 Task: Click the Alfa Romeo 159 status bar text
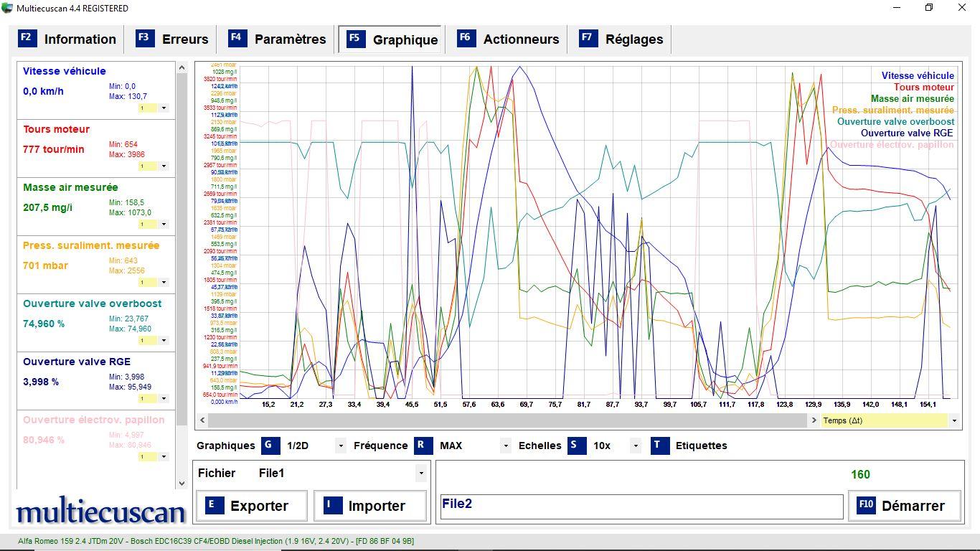[x=216, y=541]
